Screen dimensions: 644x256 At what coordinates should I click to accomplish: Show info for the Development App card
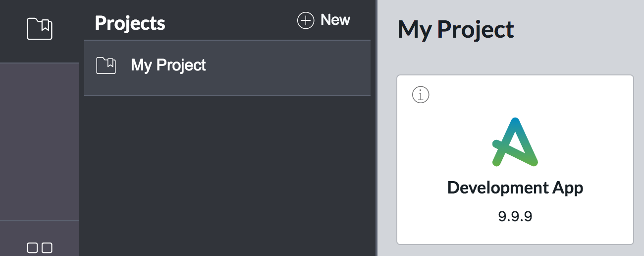421,94
